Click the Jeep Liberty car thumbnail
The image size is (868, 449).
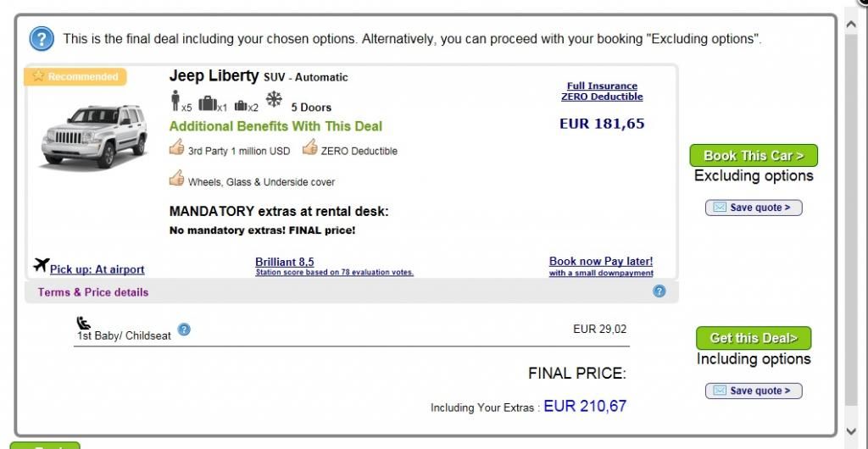(94, 136)
